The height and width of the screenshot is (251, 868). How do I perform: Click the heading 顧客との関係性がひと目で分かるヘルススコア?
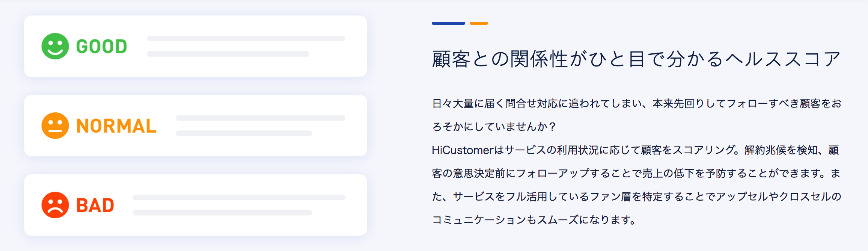click(636, 59)
